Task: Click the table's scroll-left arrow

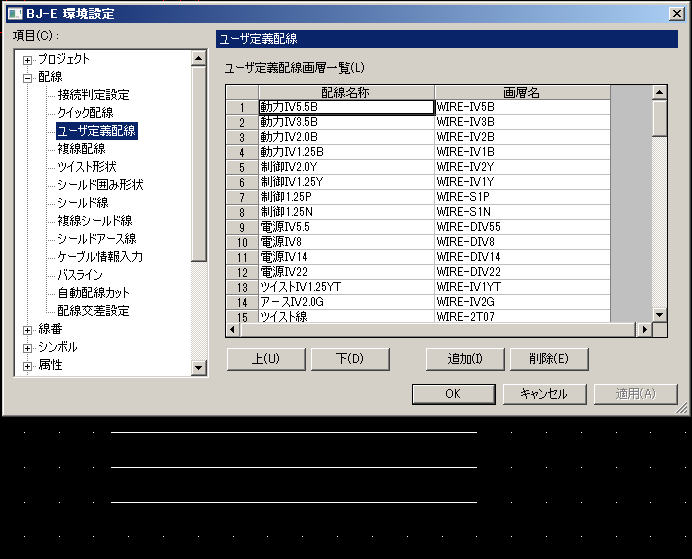Action: pos(233,330)
